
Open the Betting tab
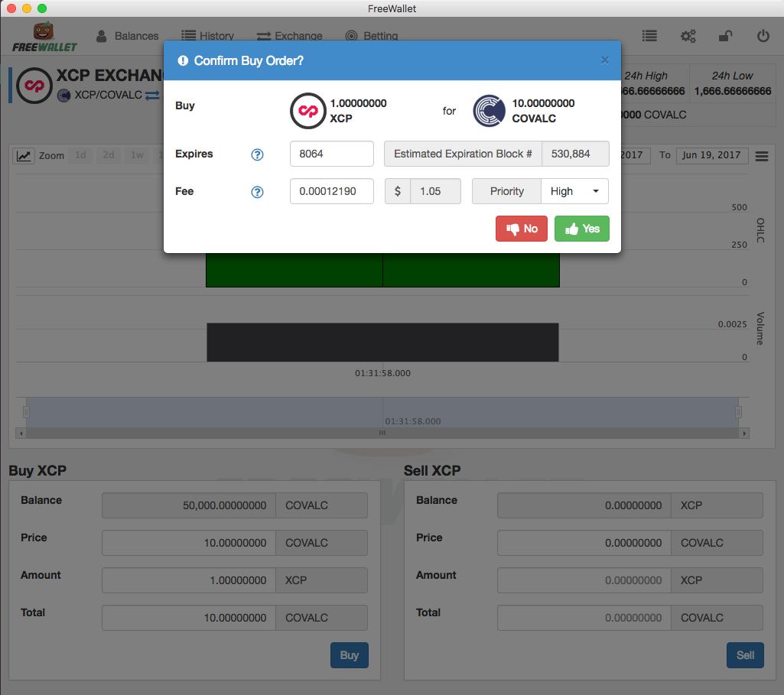point(372,36)
